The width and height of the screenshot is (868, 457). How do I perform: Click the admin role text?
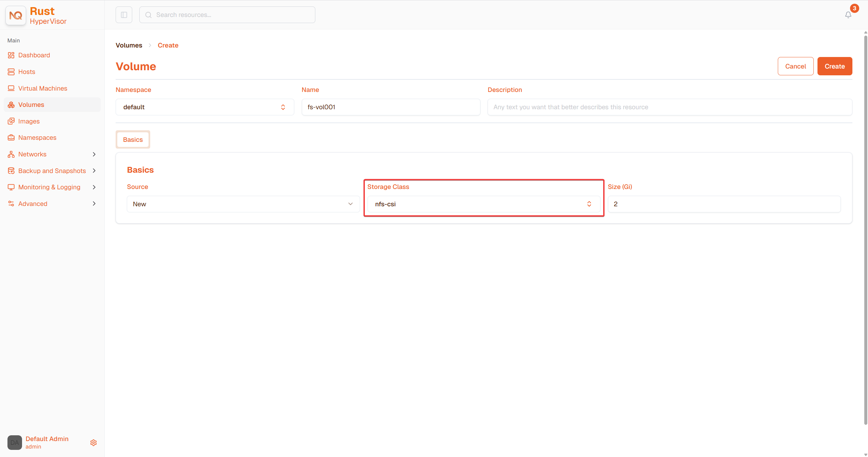pyautogui.click(x=33, y=447)
